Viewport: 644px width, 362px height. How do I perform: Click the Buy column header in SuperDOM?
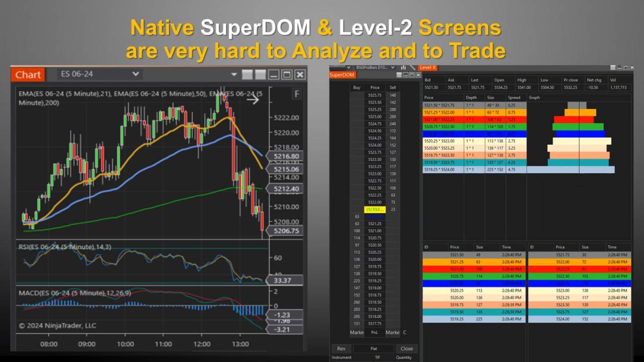(x=357, y=87)
